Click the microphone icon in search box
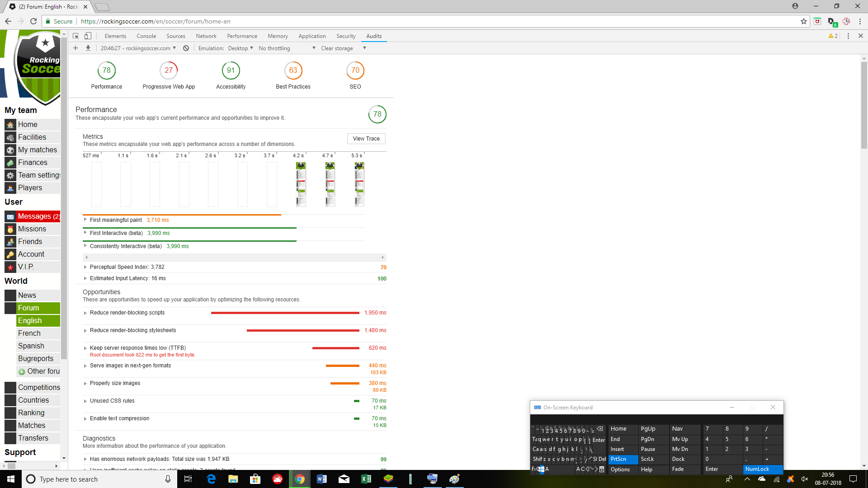Image resolution: width=868 pixels, height=488 pixels. click(168, 479)
